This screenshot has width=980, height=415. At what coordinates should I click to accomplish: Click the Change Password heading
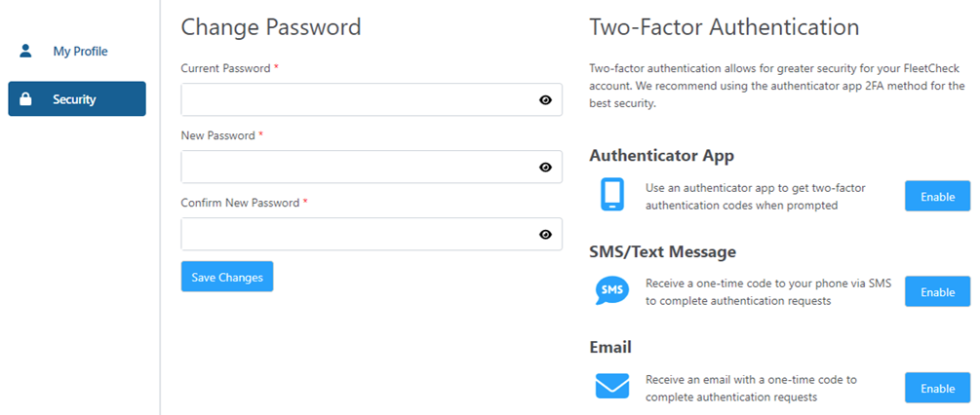pyautogui.click(x=271, y=27)
